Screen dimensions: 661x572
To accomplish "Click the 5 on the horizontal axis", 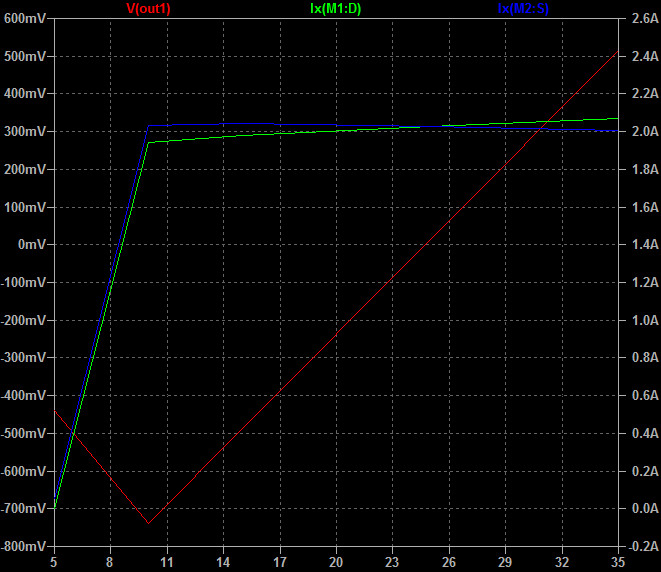I will tap(54, 562).
